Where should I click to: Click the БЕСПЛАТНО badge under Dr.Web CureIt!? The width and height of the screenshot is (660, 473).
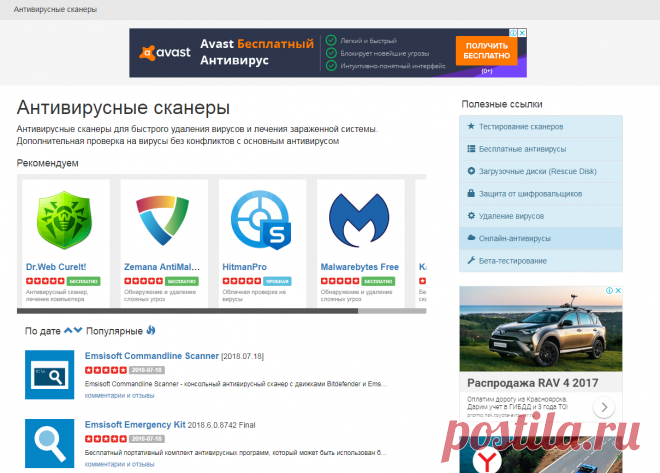[83, 281]
